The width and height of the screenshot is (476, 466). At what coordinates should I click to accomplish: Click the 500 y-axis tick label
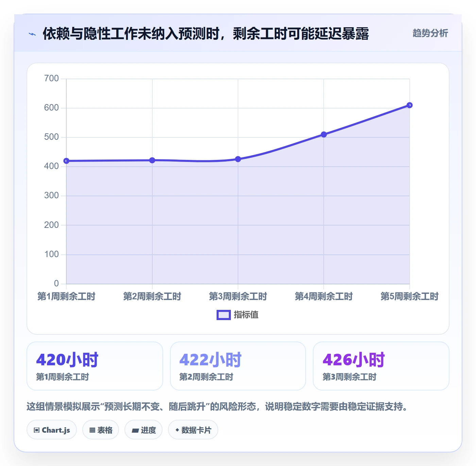[51, 137]
